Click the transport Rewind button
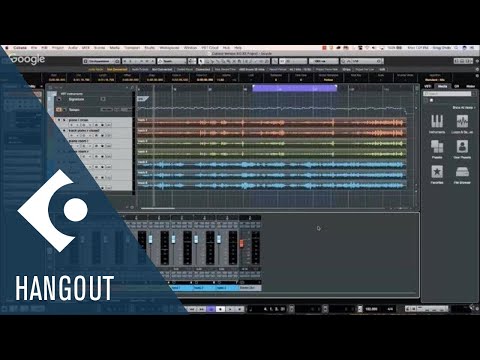Viewport: 480px width, 360px height. point(192,309)
